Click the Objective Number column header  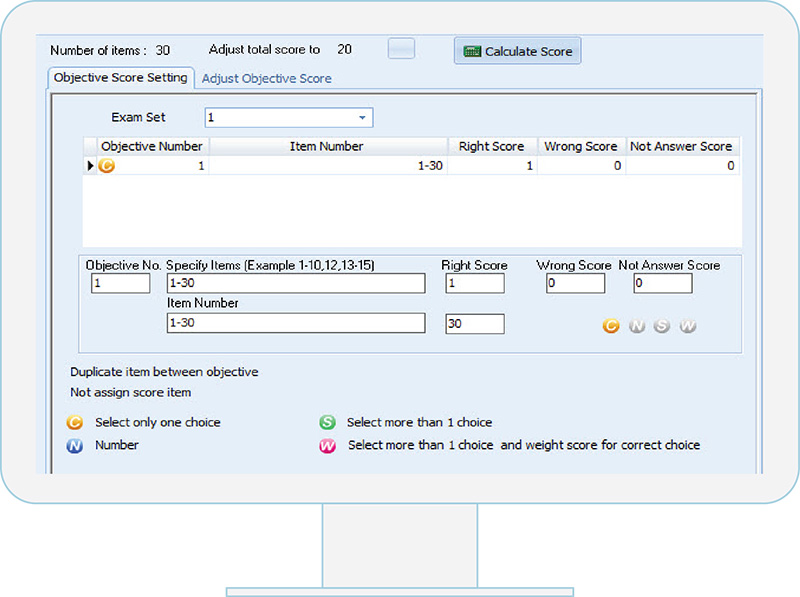pyautogui.click(x=152, y=146)
